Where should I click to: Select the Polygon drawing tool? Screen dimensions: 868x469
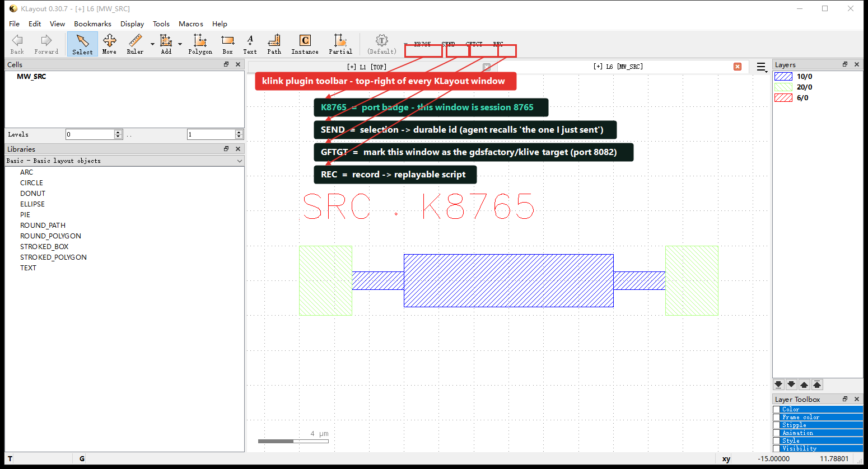pyautogui.click(x=200, y=44)
